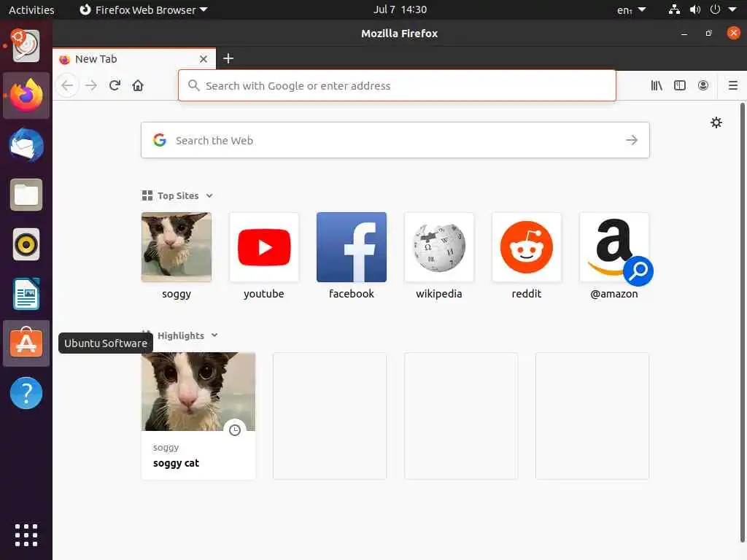Show Applications grid in dock
Image resolution: width=747 pixels, height=560 pixels.
coord(26,535)
